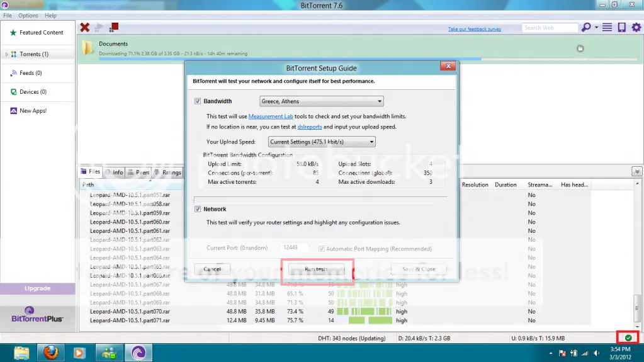The image size is (644, 362).
Task: Click the remote device icon in toolbar
Action: [622, 28]
